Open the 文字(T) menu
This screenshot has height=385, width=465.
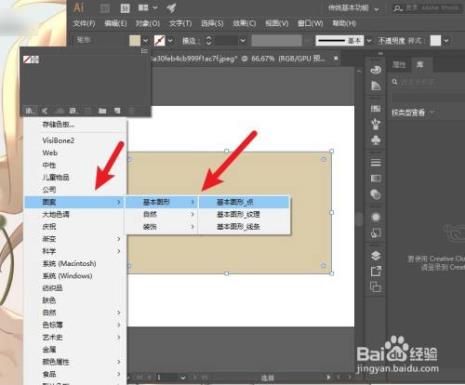click(x=180, y=23)
